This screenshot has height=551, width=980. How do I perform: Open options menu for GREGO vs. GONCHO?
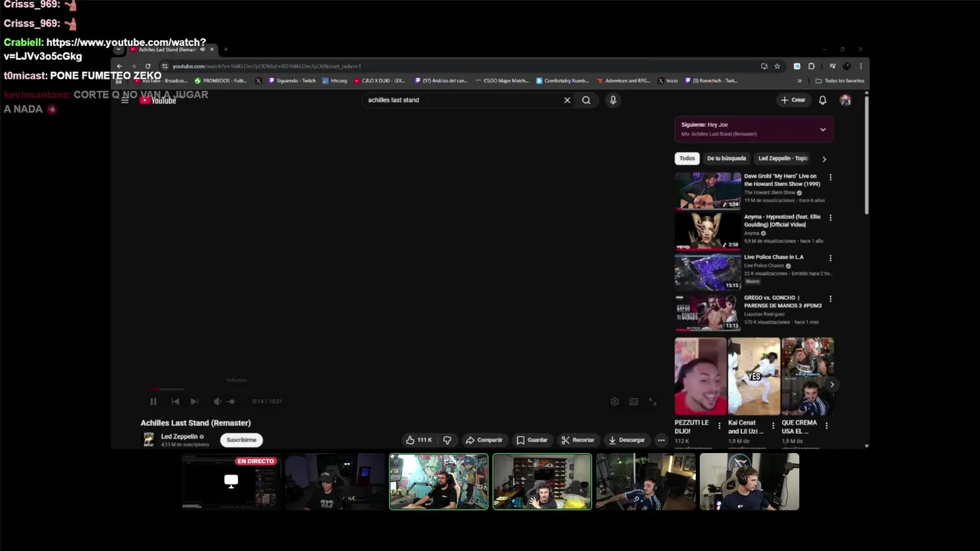pos(830,299)
